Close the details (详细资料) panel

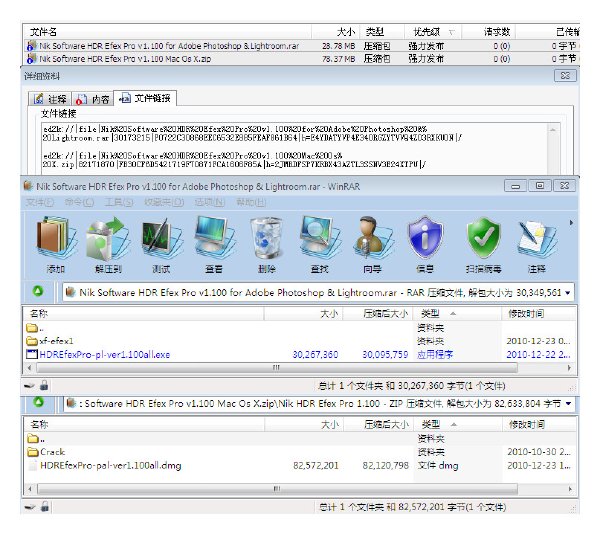[565, 75]
